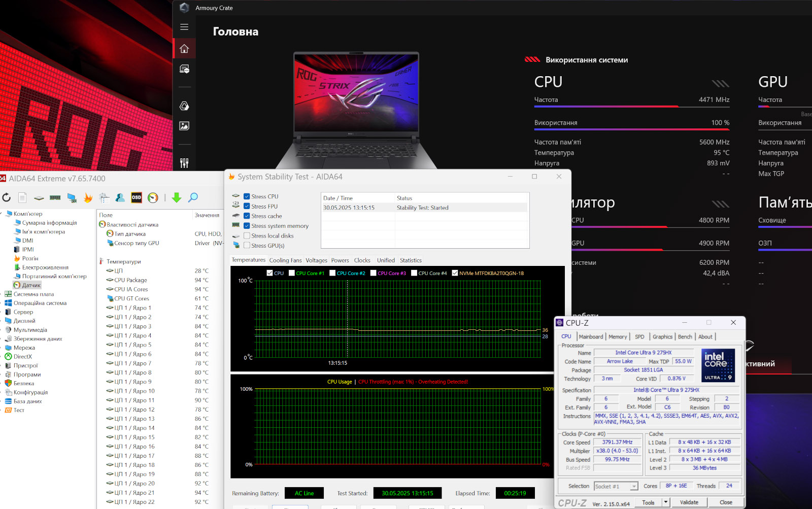
Task: Click the AIDA64 memory module toolbar icon
Action: coord(55,198)
